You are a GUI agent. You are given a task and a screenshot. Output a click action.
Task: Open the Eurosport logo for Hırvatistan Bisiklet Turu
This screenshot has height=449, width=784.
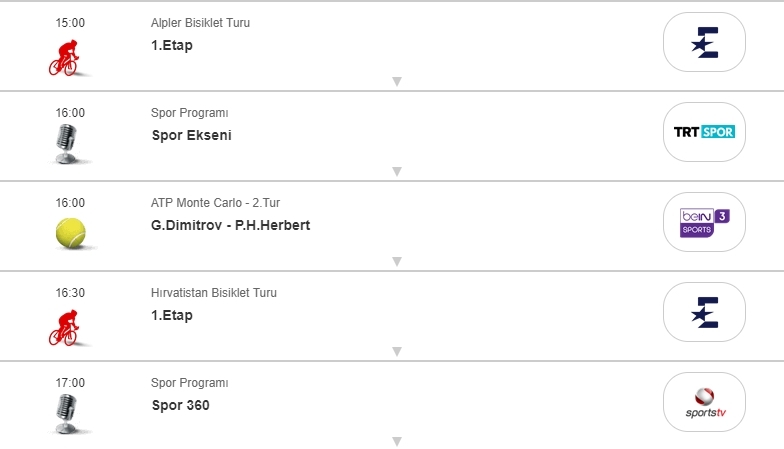704,312
